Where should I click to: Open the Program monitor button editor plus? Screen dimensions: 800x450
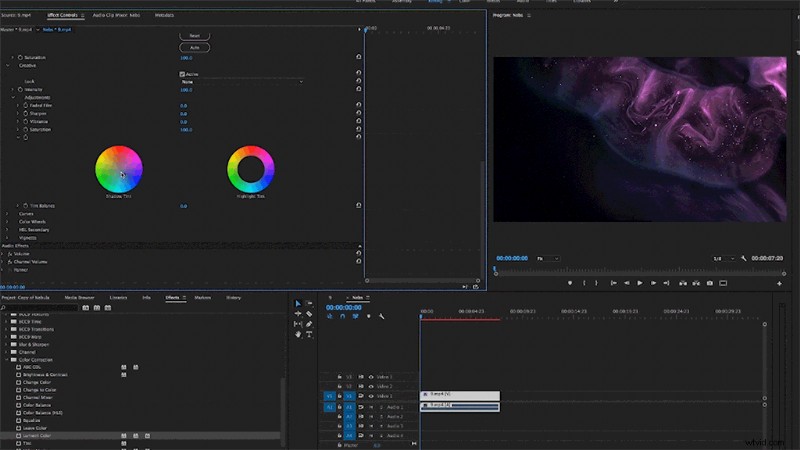click(779, 284)
